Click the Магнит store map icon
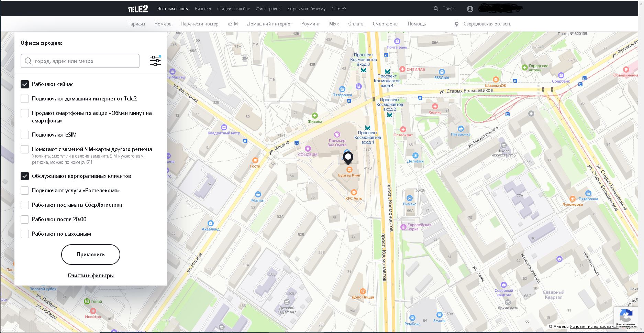The image size is (644, 333). click(258, 194)
